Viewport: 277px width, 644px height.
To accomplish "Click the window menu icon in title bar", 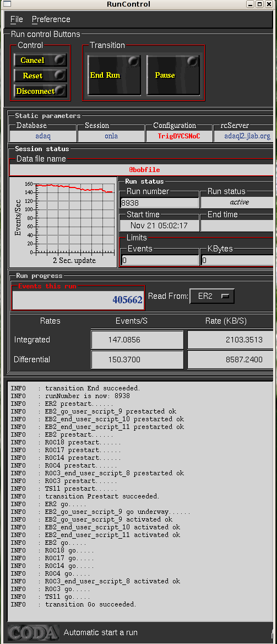I will tap(7, 4).
